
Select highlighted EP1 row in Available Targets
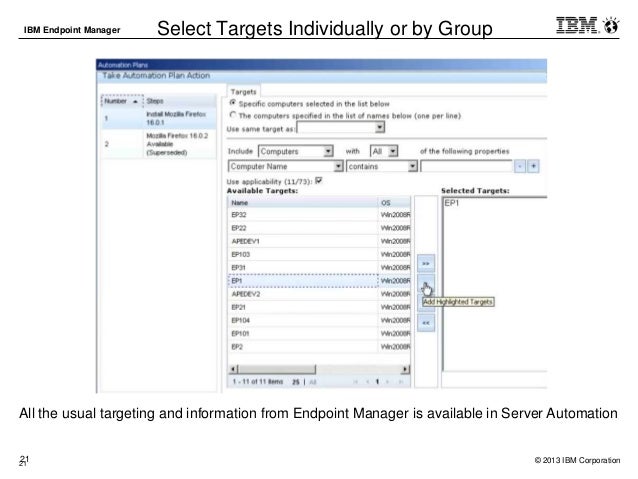point(319,281)
